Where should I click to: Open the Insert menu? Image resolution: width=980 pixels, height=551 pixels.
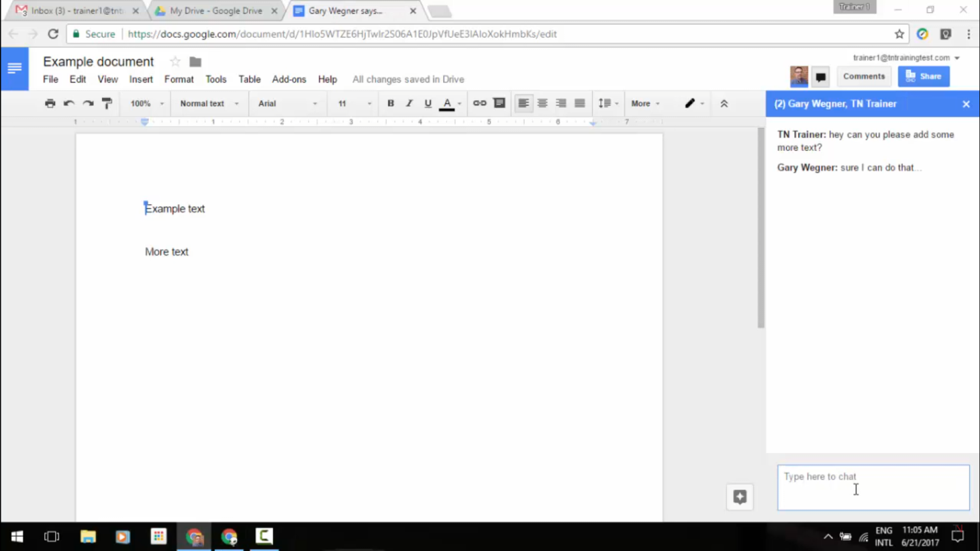(141, 80)
